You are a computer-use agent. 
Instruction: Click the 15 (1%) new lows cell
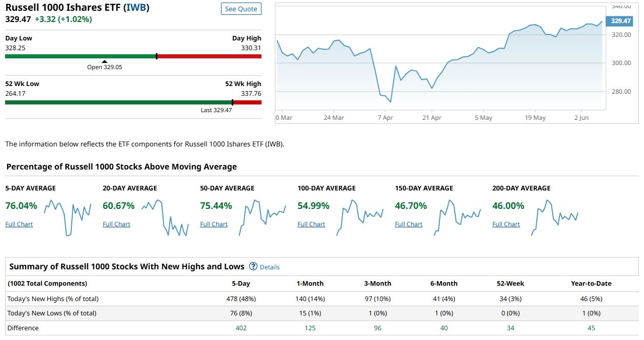coord(310,313)
